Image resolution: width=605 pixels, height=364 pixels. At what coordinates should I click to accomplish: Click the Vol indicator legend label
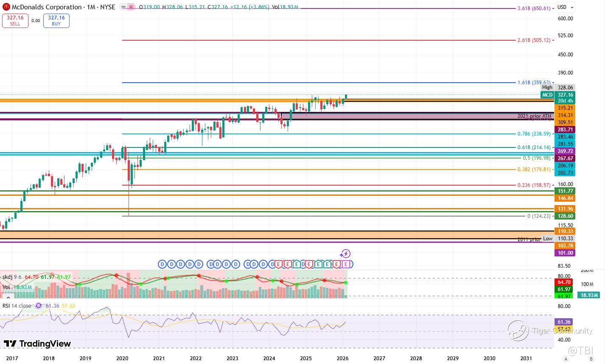click(6, 287)
